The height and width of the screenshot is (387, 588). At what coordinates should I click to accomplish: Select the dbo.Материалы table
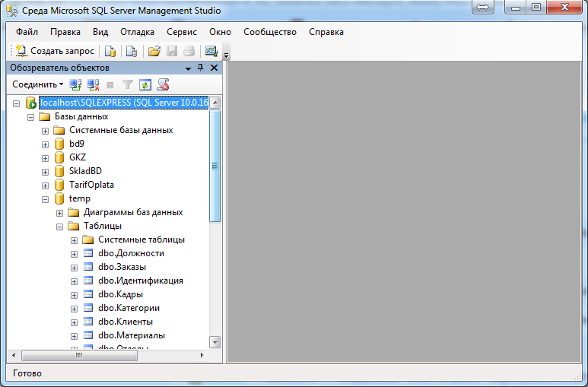click(x=132, y=335)
